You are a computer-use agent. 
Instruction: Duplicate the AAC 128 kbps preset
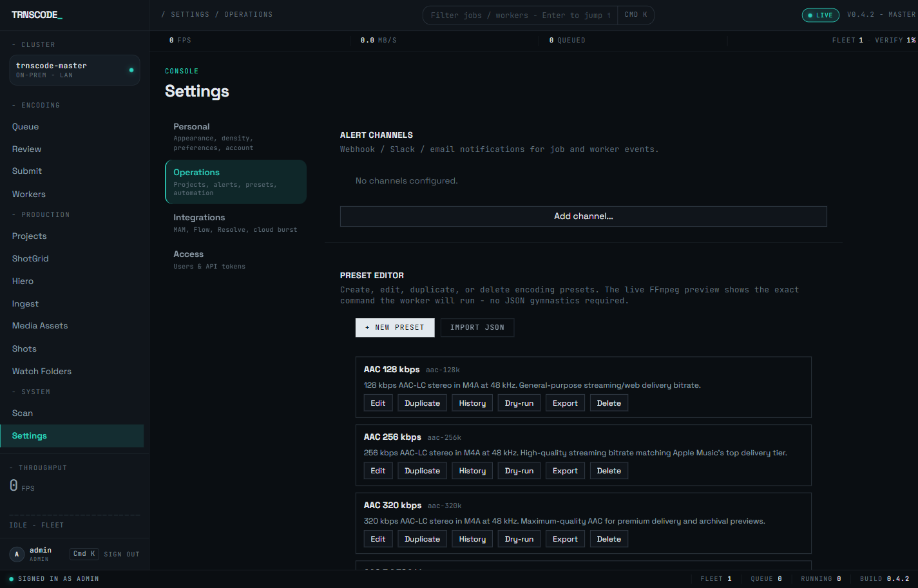point(423,403)
